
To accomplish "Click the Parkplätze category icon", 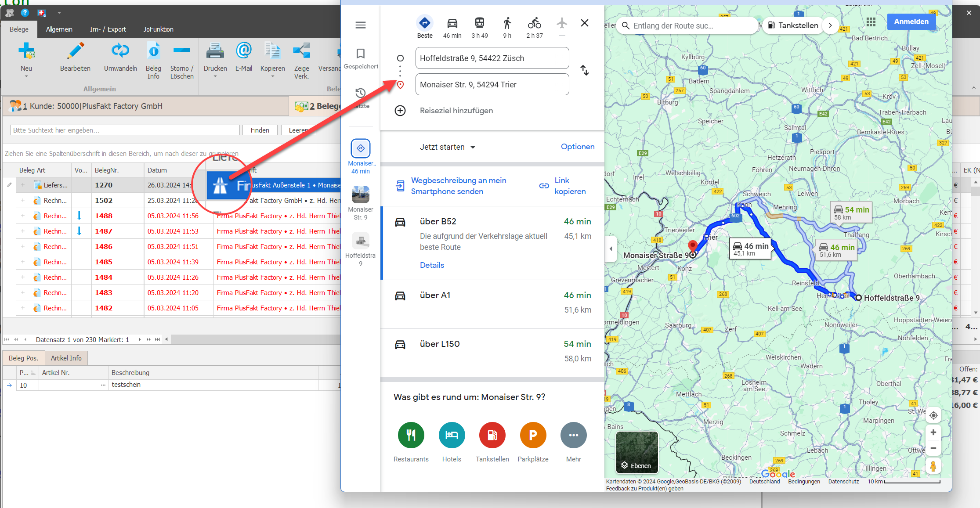I will 533,435.
